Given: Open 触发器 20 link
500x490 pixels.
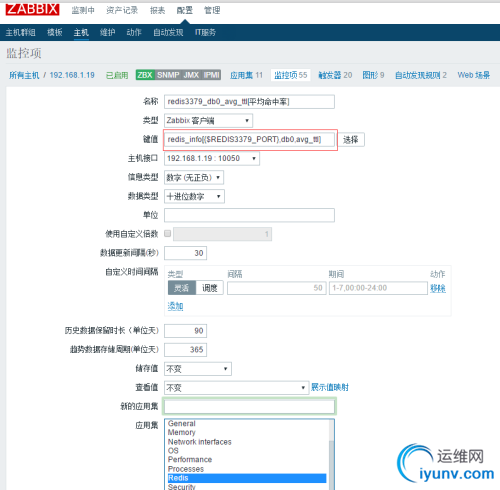Looking at the screenshot, I should click(x=335, y=75).
